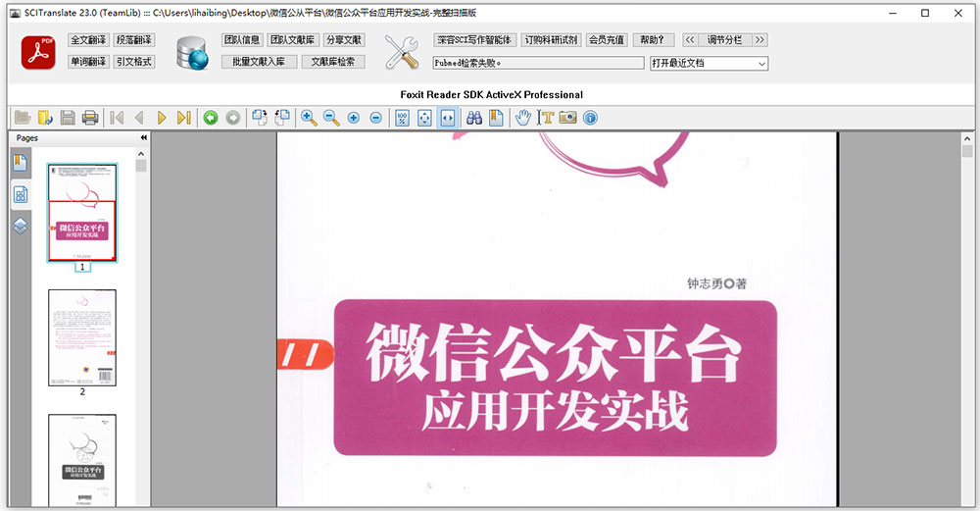Click the bookmark page icon in toolbar

(x=496, y=118)
